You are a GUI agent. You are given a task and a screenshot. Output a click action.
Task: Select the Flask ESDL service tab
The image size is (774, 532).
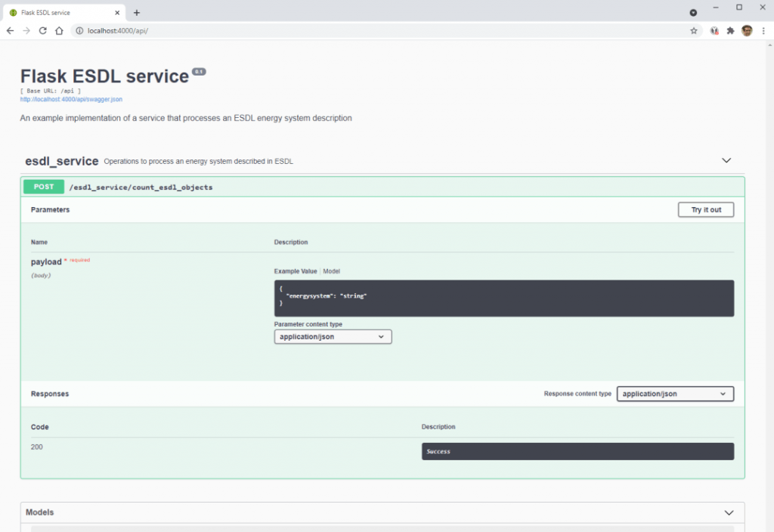pos(63,13)
